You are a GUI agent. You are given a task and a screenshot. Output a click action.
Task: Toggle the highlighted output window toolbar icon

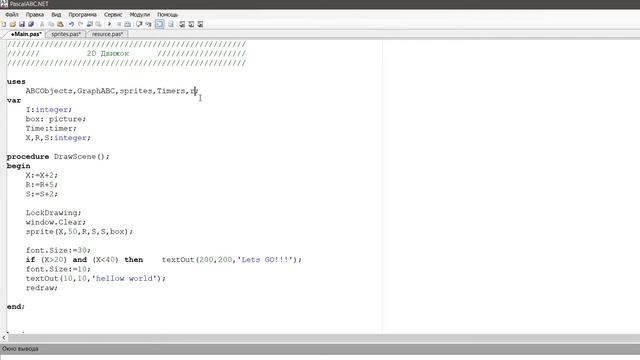(160, 24)
